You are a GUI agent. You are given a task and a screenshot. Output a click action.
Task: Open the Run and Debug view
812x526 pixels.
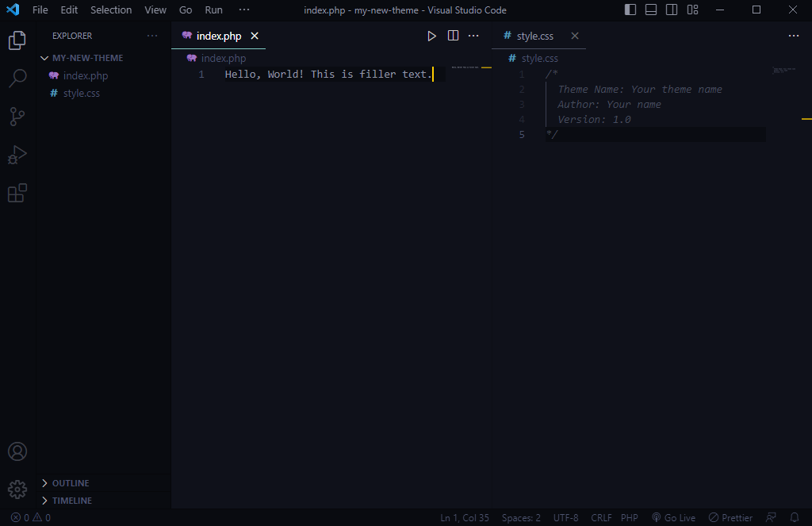(17, 155)
